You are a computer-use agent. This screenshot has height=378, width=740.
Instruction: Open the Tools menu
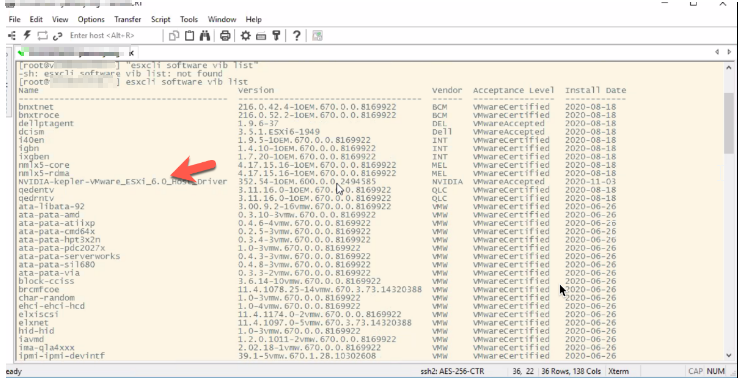click(189, 19)
